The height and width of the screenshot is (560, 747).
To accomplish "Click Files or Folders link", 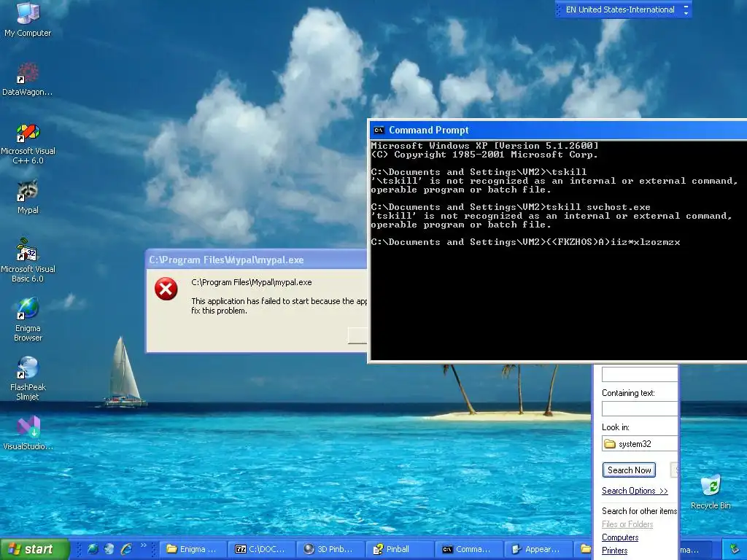I will click(627, 524).
